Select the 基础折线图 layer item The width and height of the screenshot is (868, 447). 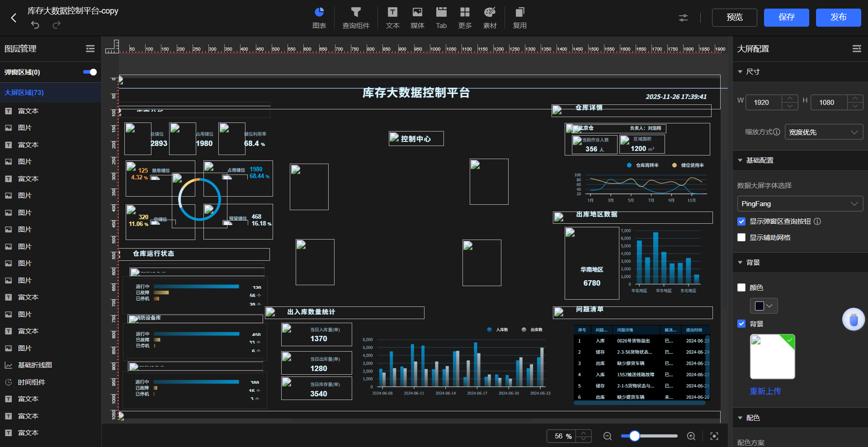(35, 365)
